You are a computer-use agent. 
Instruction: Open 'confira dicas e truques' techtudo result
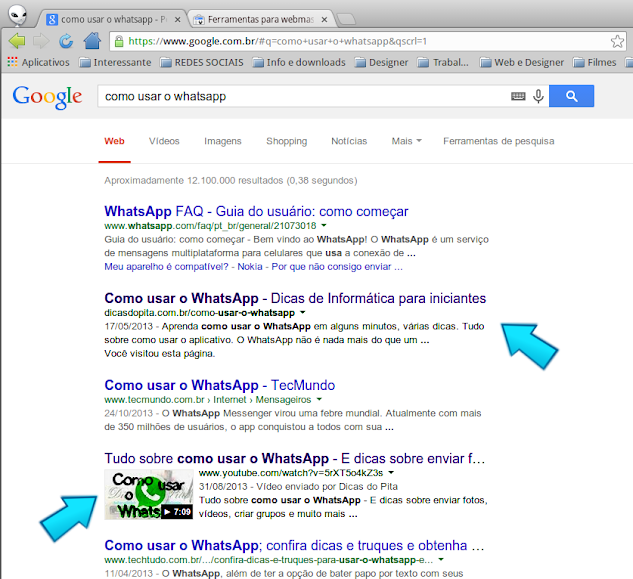(x=294, y=545)
